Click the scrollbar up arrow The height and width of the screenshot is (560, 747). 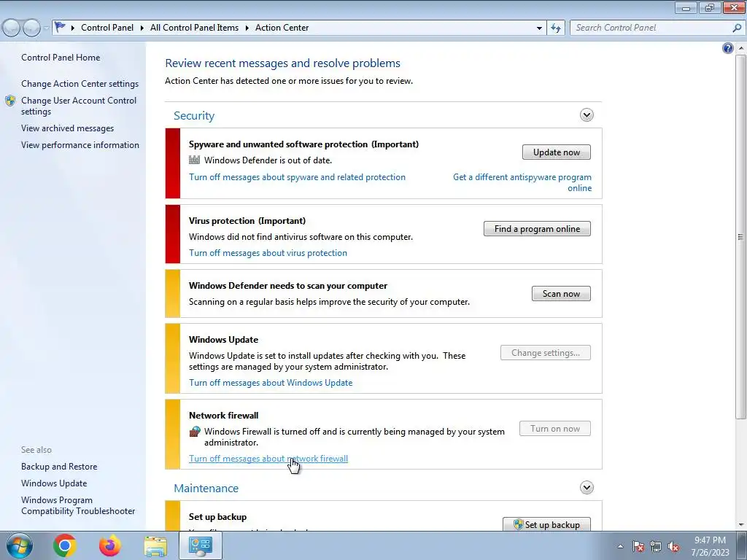point(740,48)
